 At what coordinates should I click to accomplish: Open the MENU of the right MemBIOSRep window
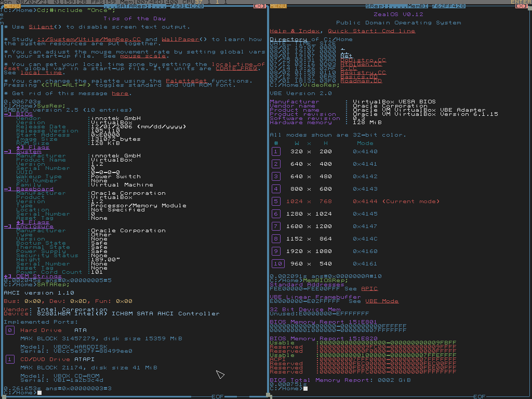click(x=278, y=6)
